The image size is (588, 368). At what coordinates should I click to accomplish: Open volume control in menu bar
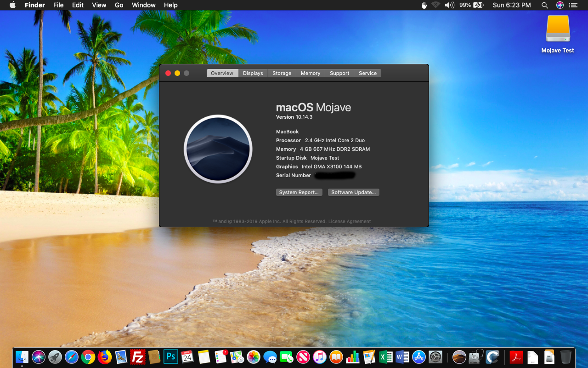(450, 5)
